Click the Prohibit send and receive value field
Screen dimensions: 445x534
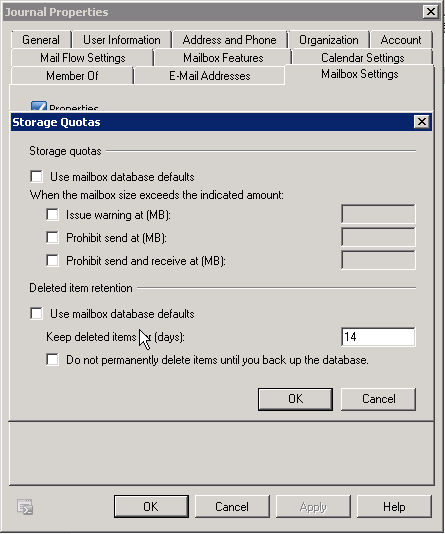point(378,260)
